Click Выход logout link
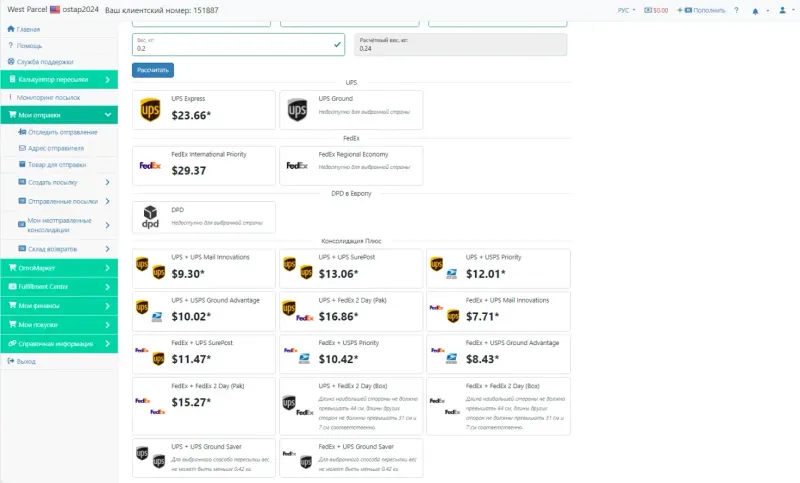Screen dimensions: 800x483 click(x=26, y=361)
